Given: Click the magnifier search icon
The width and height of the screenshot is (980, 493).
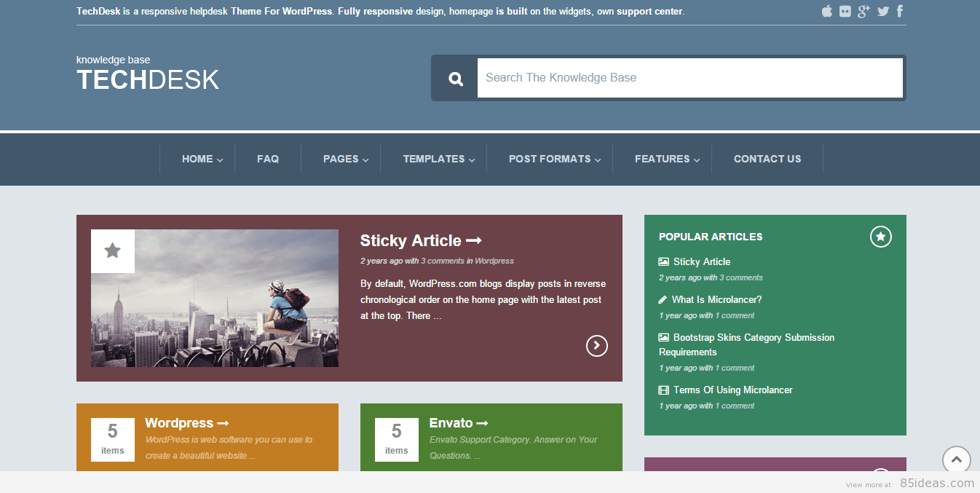Looking at the screenshot, I should 456,79.
